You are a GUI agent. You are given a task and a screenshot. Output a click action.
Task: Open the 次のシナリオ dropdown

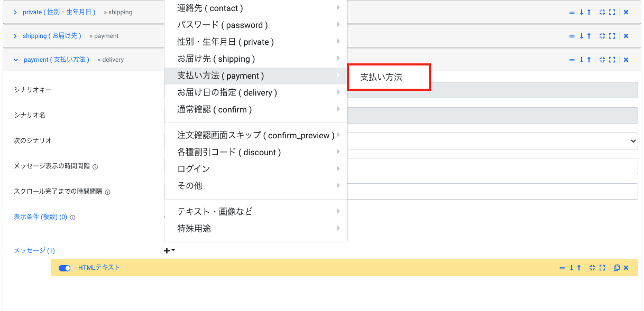[x=492, y=141]
